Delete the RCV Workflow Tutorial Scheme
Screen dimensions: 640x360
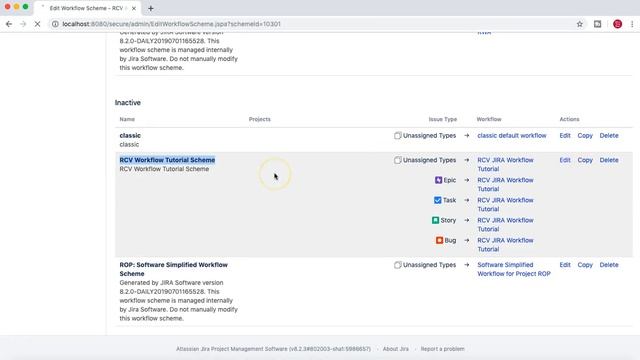[609, 160]
